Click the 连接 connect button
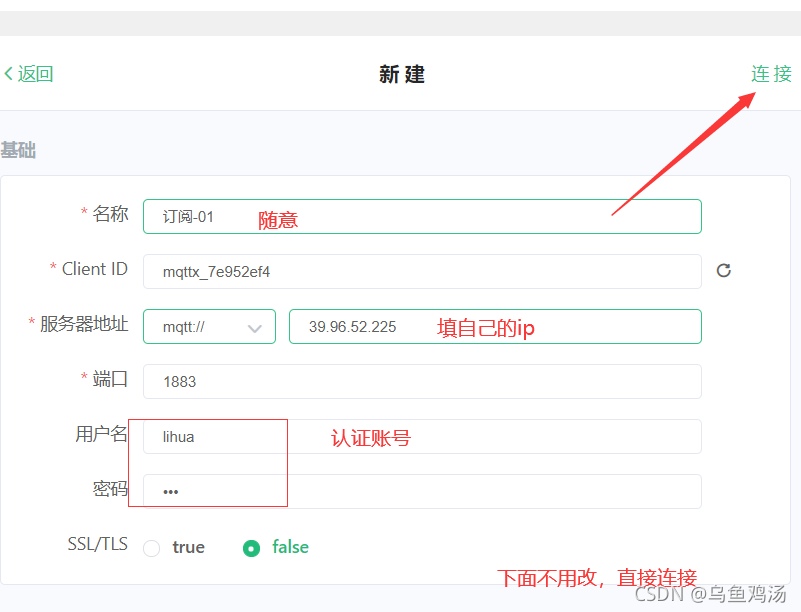This screenshot has width=801, height=612. pyautogui.click(x=771, y=74)
